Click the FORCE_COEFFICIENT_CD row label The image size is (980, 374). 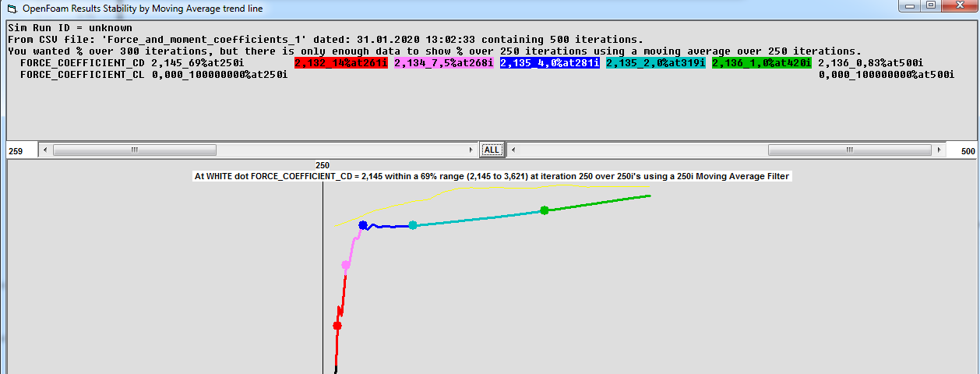(82, 62)
